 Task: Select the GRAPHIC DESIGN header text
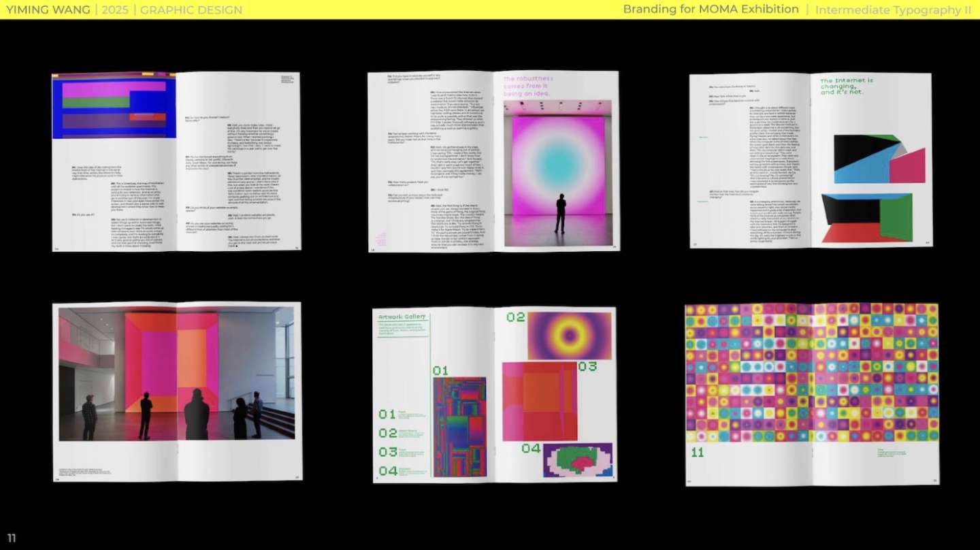click(x=191, y=10)
